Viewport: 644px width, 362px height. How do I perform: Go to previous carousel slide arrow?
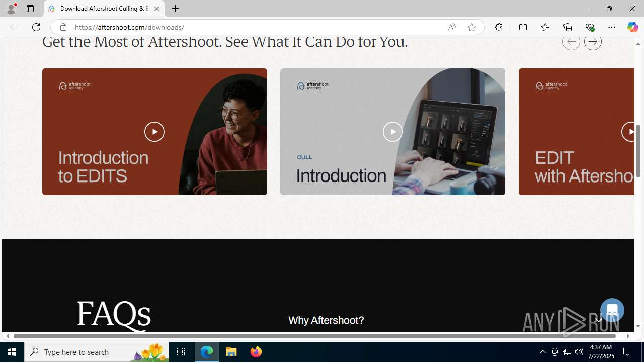pyautogui.click(x=571, y=42)
